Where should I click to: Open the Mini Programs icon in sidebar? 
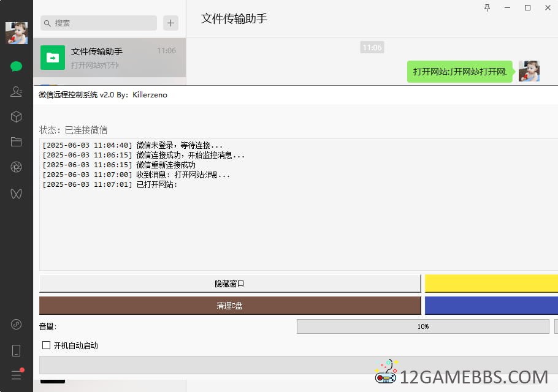click(x=16, y=325)
